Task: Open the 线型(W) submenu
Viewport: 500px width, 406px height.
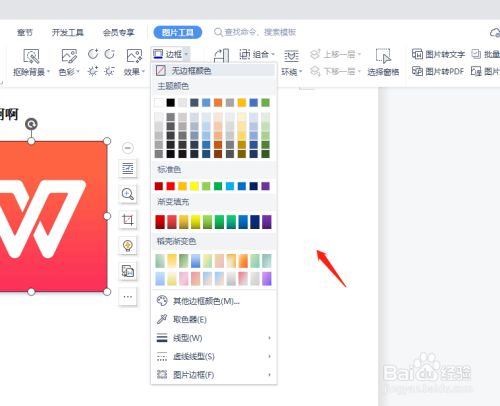Action: coord(214,338)
